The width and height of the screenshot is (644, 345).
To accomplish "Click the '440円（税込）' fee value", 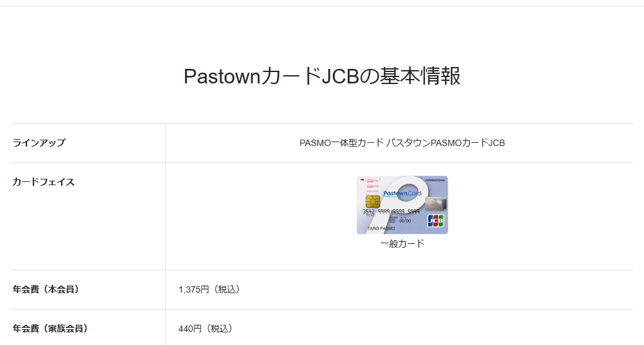I will [208, 329].
